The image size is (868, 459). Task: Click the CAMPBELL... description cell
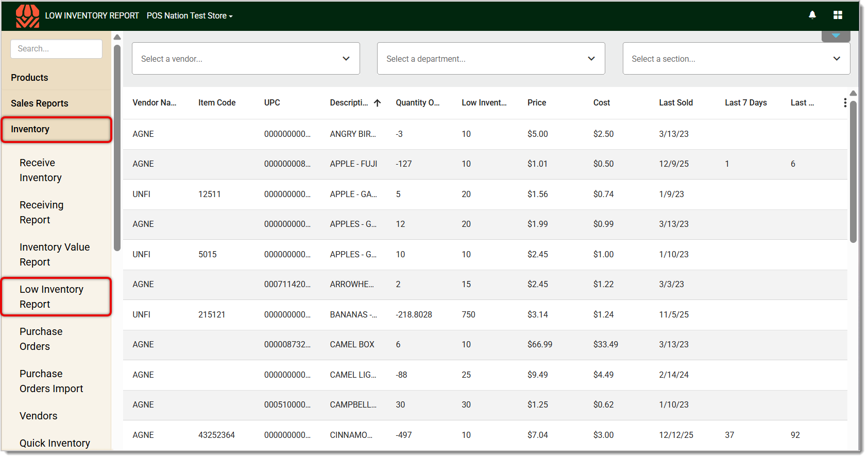click(x=353, y=405)
